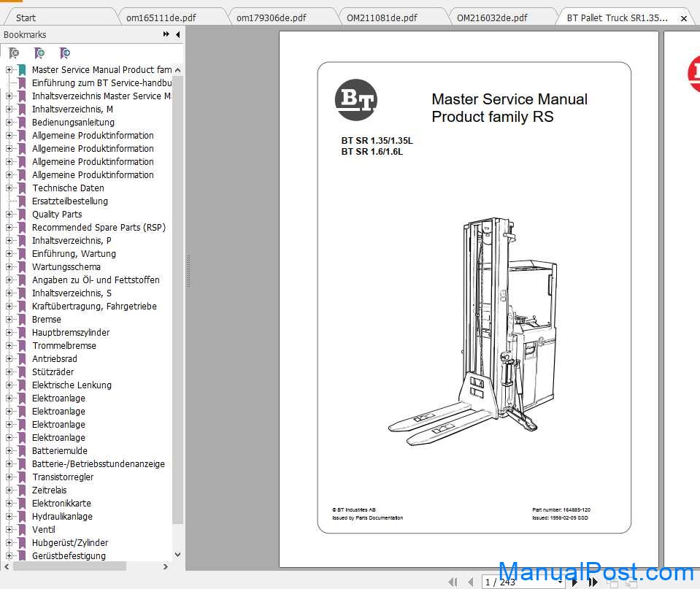Jump to the last page of the document
Viewport: 700px width, 589px height.
[593, 582]
